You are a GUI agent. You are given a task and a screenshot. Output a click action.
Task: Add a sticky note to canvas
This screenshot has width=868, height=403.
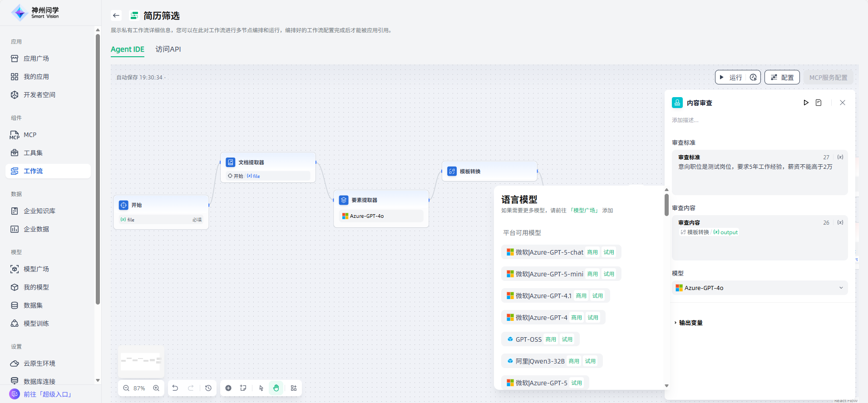pos(243,388)
